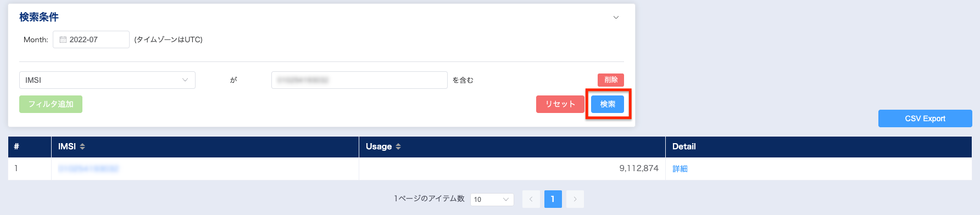Click the calendar icon in Month field
The image size is (980, 215).
63,39
